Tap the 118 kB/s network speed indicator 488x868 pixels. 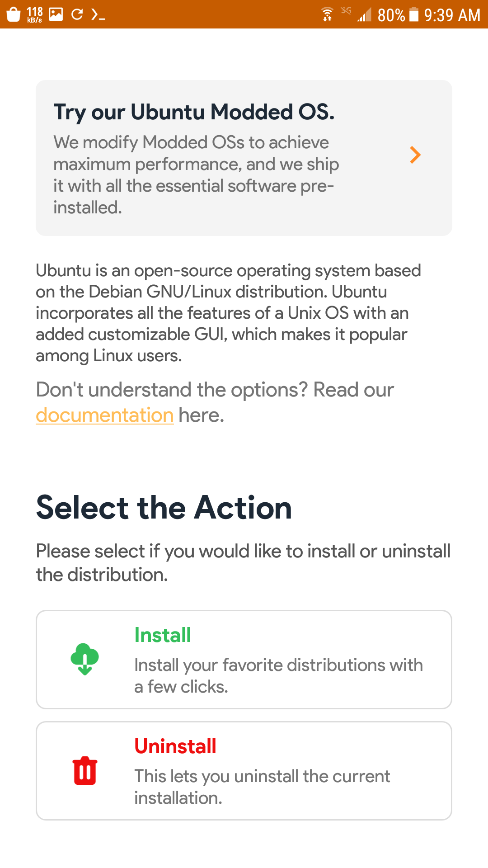coord(35,14)
